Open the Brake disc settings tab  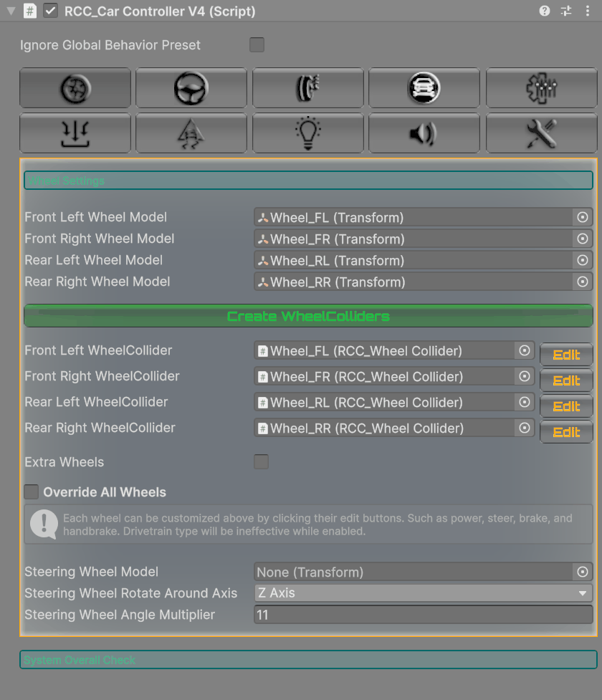307,88
